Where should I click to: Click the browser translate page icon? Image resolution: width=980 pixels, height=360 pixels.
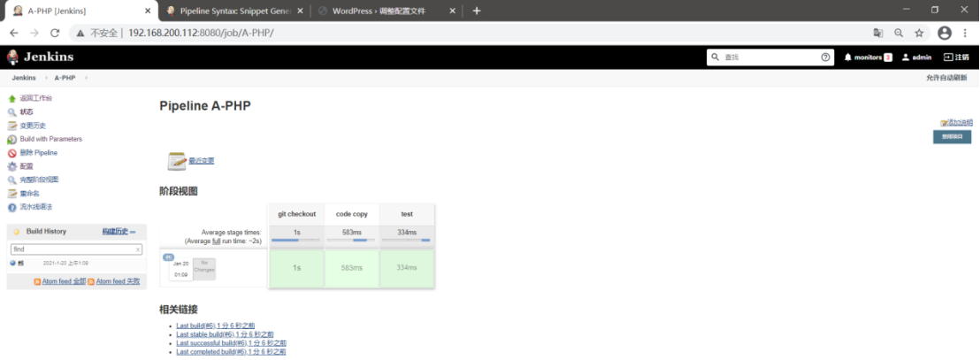pyautogui.click(x=878, y=33)
